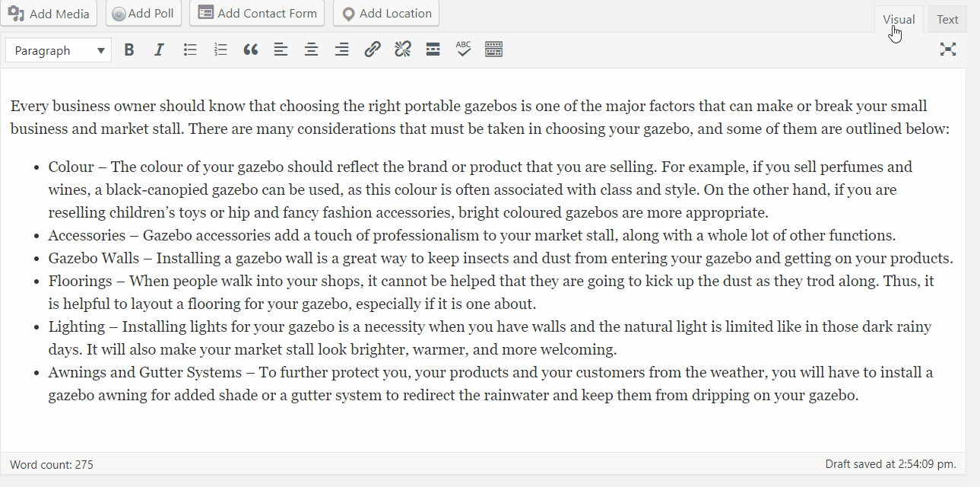
Task: Click the Colour bullet item text
Action: pyautogui.click(x=480, y=189)
